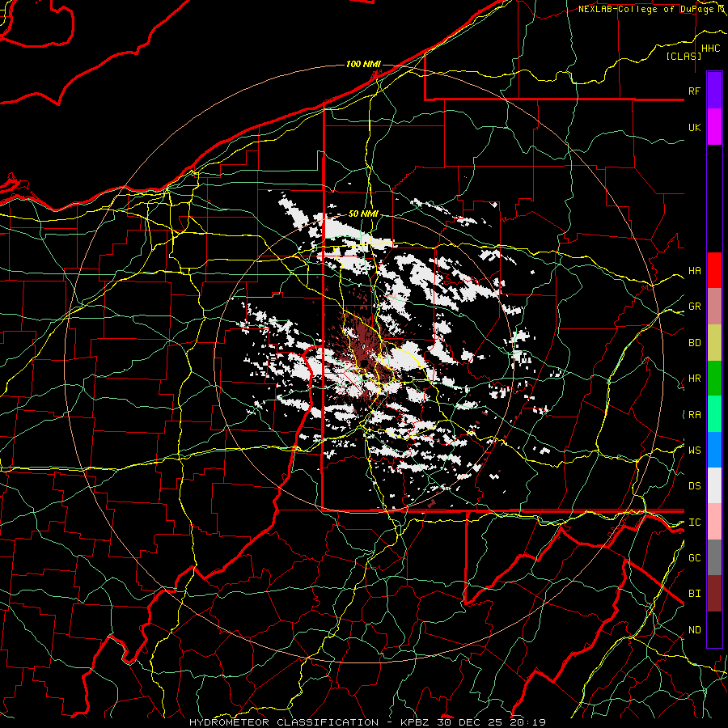The height and width of the screenshot is (728, 728).
Task: Click the RF legend label
Action: coord(694,91)
